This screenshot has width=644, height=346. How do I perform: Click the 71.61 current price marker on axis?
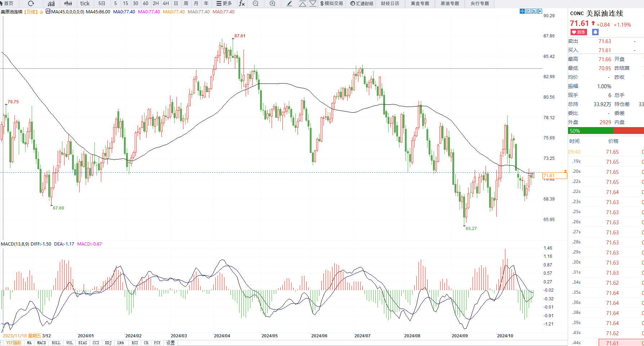click(x=554, y=176)
